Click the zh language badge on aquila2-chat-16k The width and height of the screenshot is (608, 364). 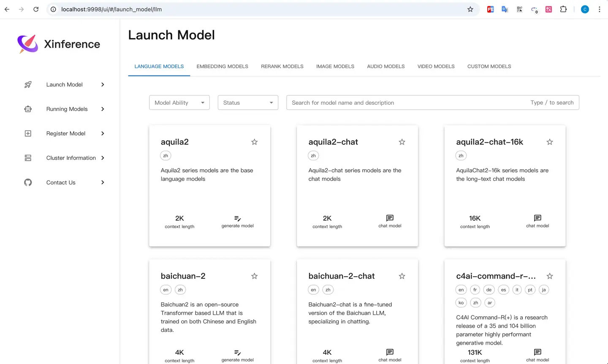(x=461, y=155)
